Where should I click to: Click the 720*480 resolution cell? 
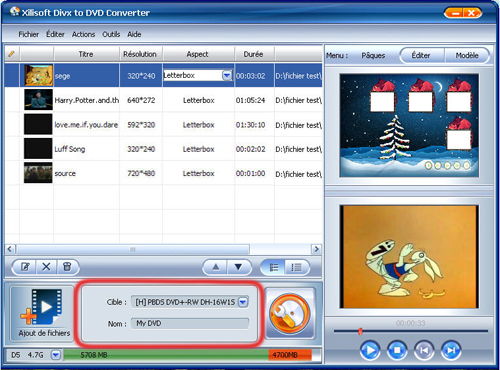tap(141, 173)
